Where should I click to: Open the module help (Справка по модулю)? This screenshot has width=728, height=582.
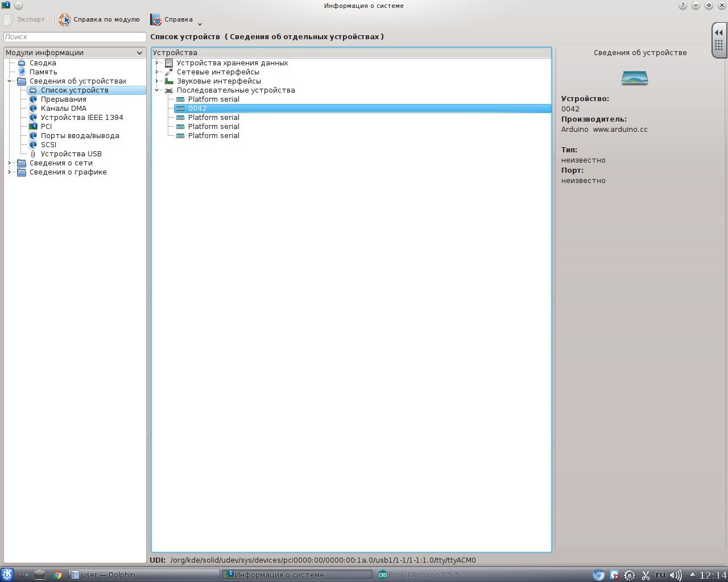pyautogui.click(x=100, y=19)
